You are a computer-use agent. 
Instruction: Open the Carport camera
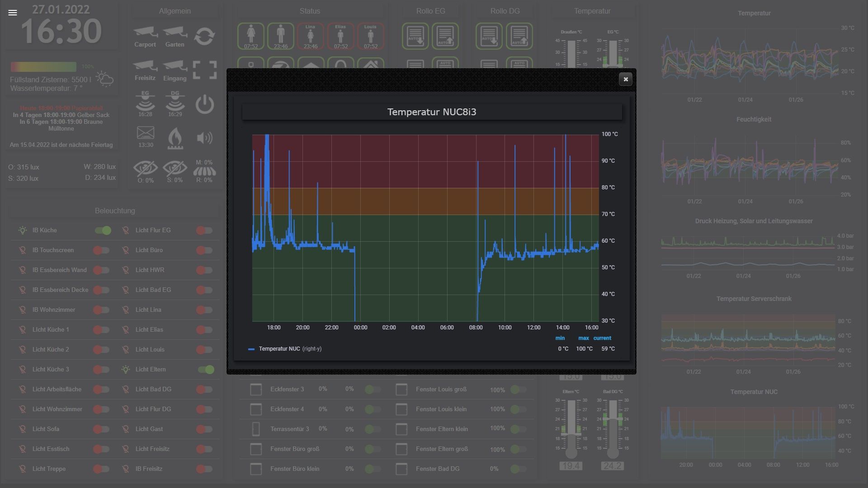tap(145, 33)
